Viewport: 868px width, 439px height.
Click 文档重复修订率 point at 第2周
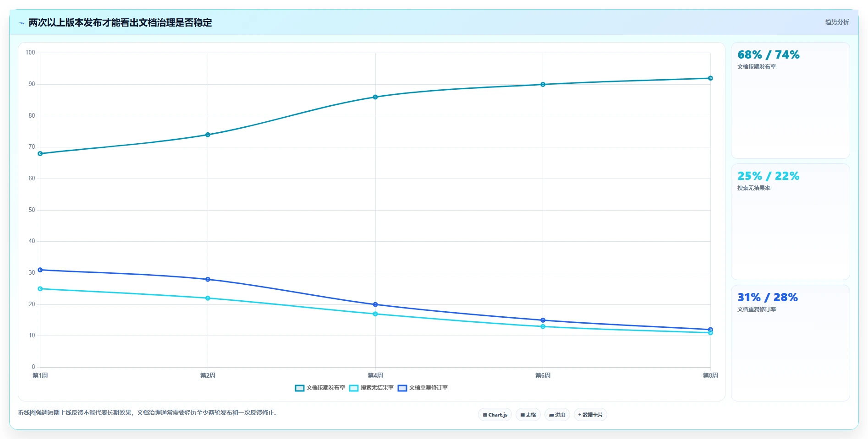coord(208,279)
